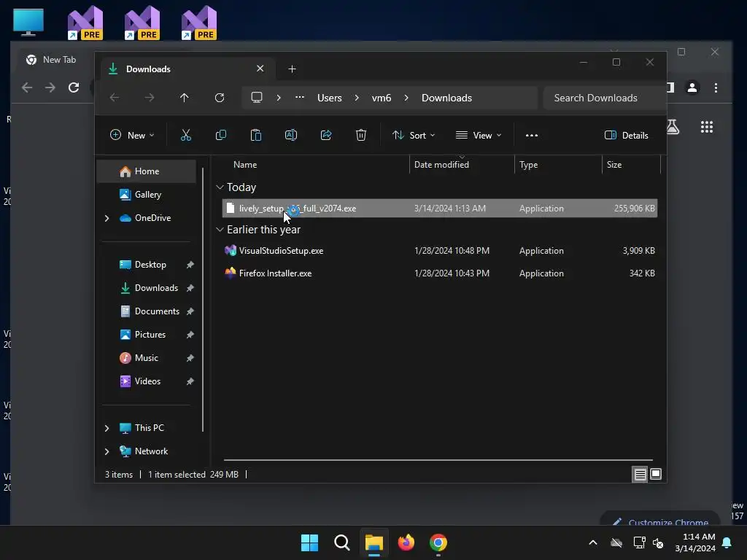Unpin Desktop using its pin icon
The width and height of the screenshot is (747, 560).
pos(190,265)
